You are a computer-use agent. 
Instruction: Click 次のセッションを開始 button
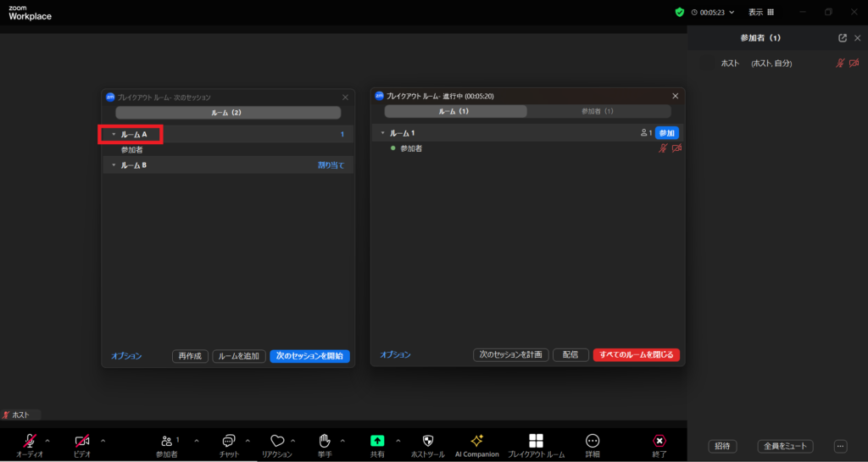[x=309, y=356]
